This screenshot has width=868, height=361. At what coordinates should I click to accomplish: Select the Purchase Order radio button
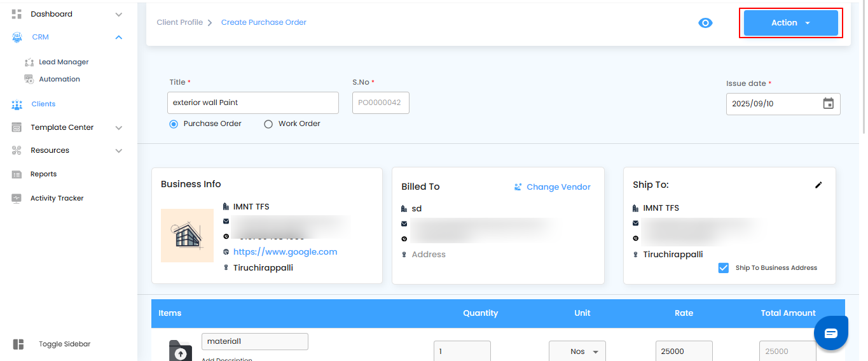coord(174,124)
